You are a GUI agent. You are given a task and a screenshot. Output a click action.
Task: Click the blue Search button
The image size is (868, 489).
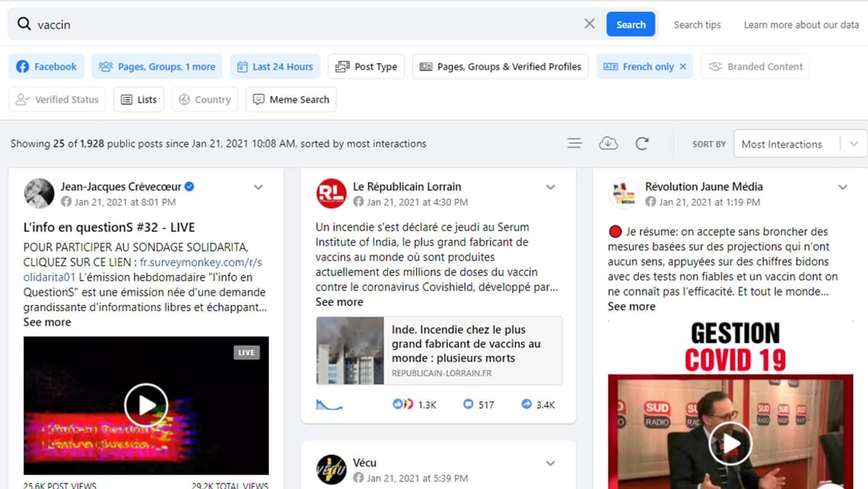point(631,24)
